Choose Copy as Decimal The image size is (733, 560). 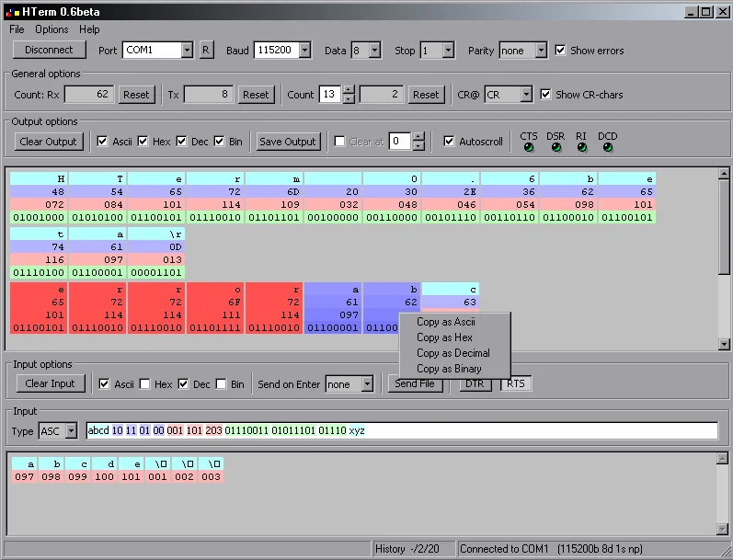455,353
